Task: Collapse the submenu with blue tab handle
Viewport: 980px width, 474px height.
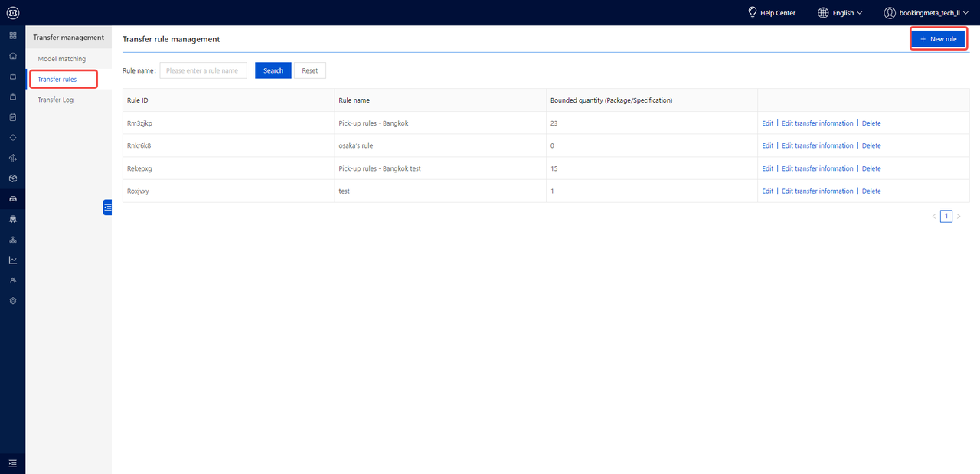Action: coord(107,207)
